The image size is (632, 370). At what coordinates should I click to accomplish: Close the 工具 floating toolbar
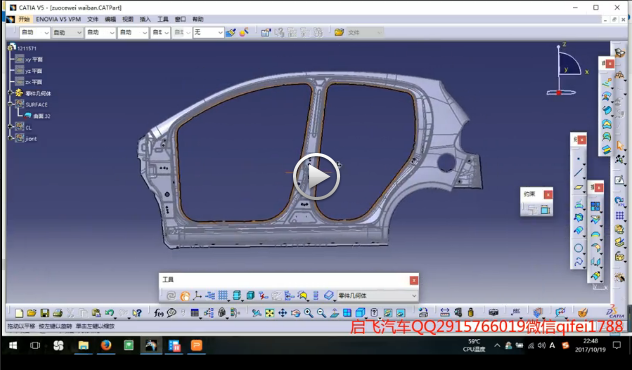click(414, 281)
